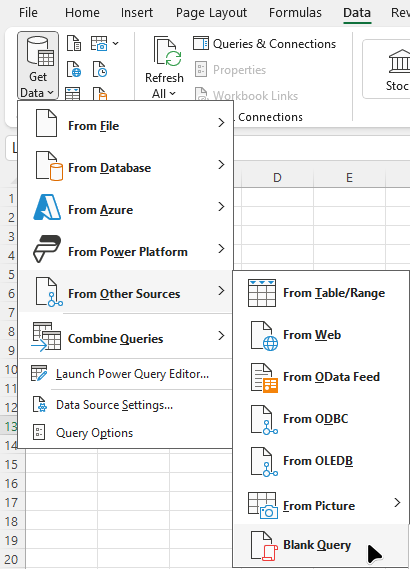This screenshot has height=569, width=410.
Task: Click the ribbon From Web globe icon
Action: [x=74, y=69]
